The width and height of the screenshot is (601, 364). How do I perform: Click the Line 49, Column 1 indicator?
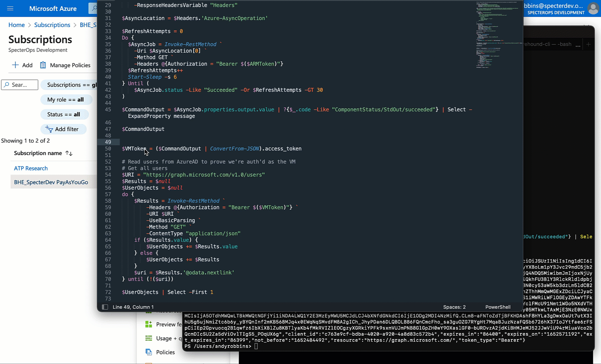133,307
